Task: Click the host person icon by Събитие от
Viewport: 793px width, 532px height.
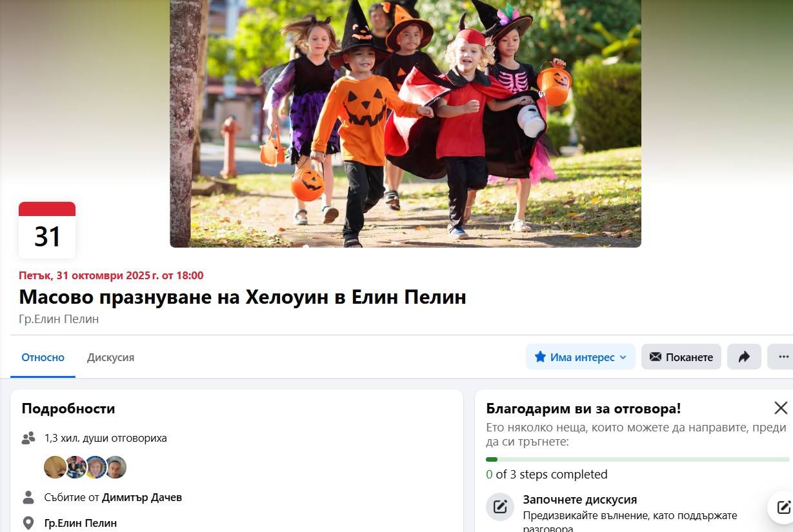Action: [28, 497]
